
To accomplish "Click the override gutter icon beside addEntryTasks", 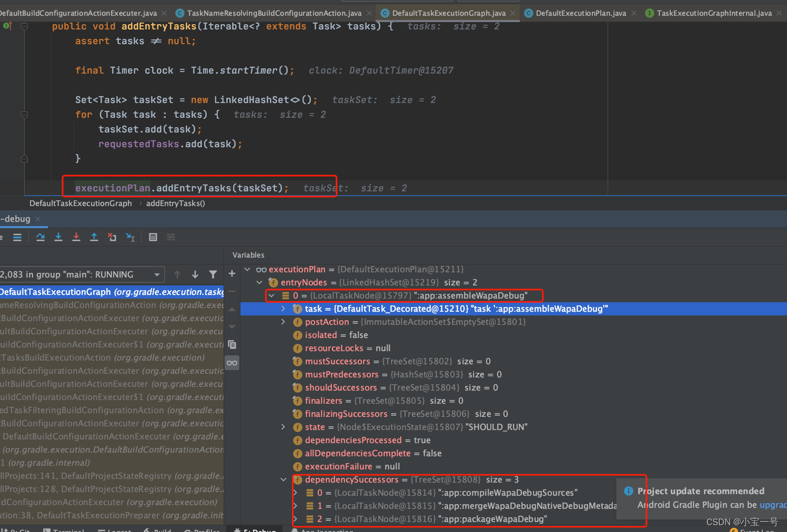I will (7, 26).
